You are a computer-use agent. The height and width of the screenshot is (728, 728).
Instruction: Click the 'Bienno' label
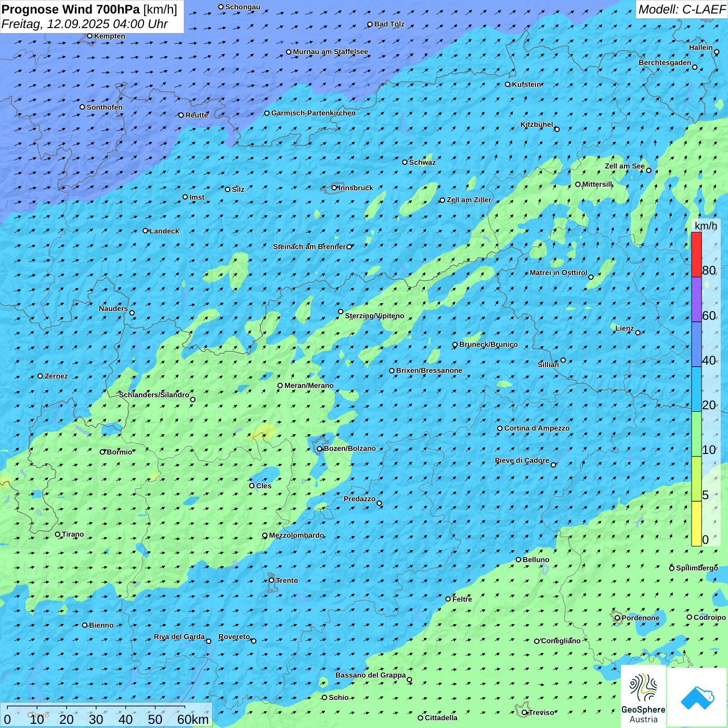click(101, 625)
